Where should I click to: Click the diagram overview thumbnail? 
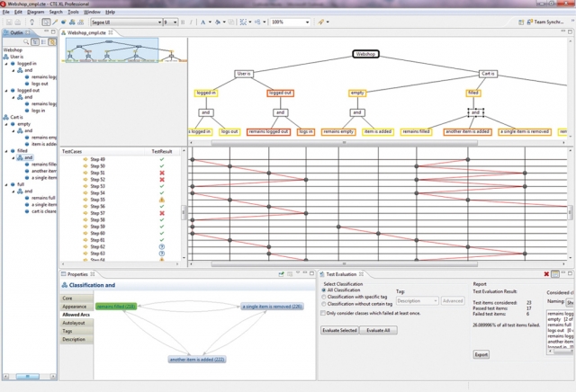(112, 50)
